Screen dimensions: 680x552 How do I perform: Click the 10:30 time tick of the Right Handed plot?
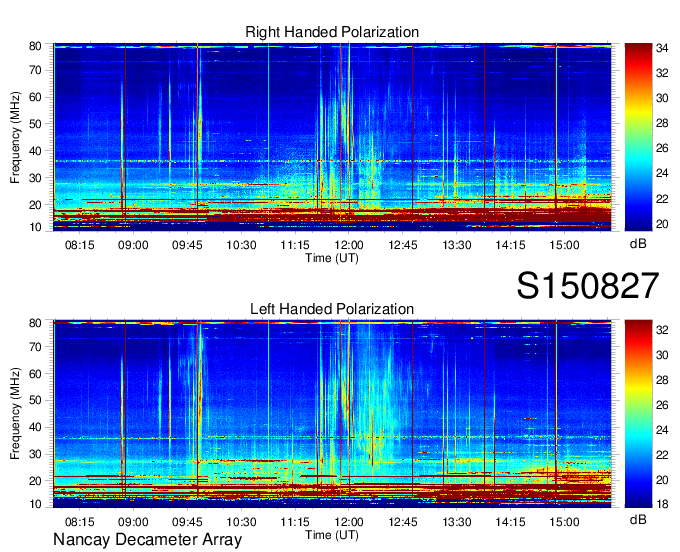(x=241, y=245)
